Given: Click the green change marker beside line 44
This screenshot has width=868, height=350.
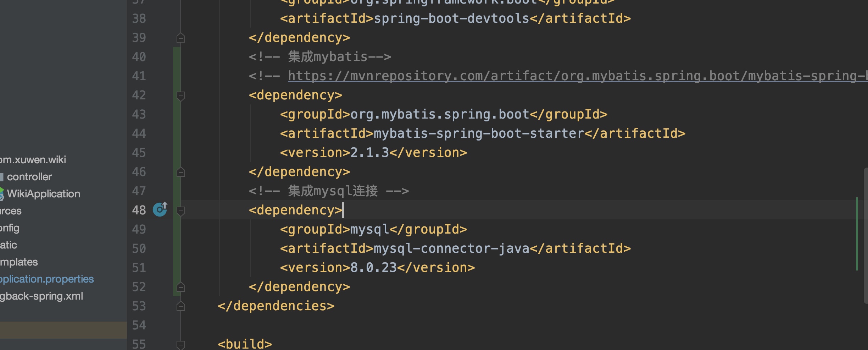Looking at the screenshot, I should click(177, 133).
